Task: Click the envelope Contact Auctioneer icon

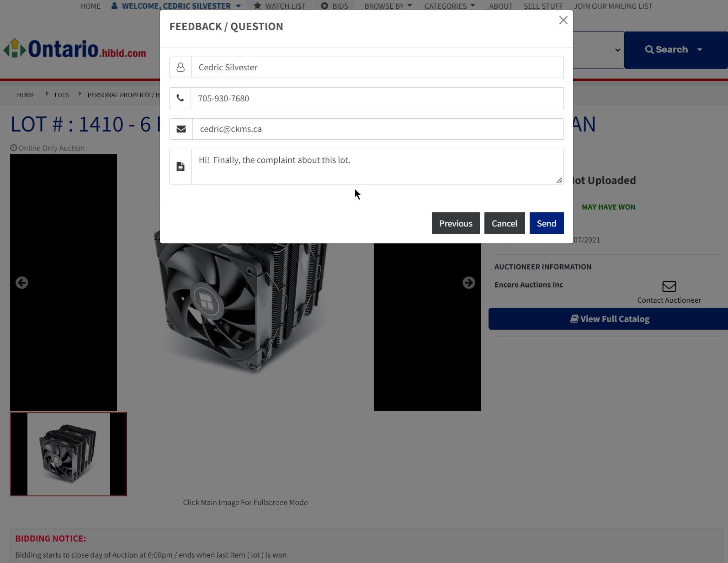Action: click(x=669, y=286)
